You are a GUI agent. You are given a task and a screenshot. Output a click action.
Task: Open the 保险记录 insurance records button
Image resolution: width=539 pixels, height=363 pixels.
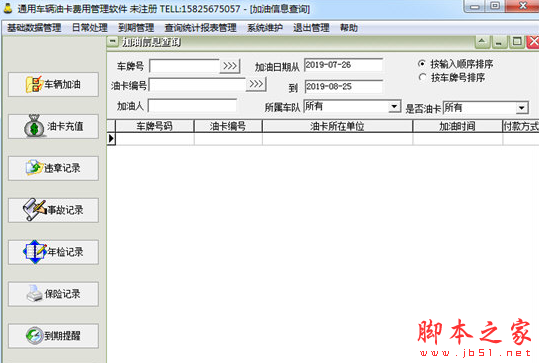53,294
